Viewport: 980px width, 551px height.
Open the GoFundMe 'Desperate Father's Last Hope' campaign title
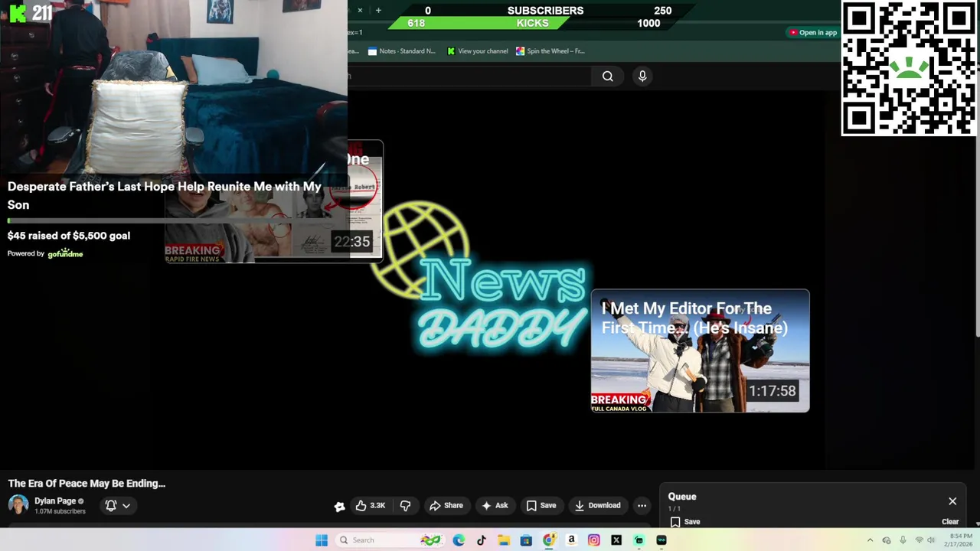[x=164, y=195]
